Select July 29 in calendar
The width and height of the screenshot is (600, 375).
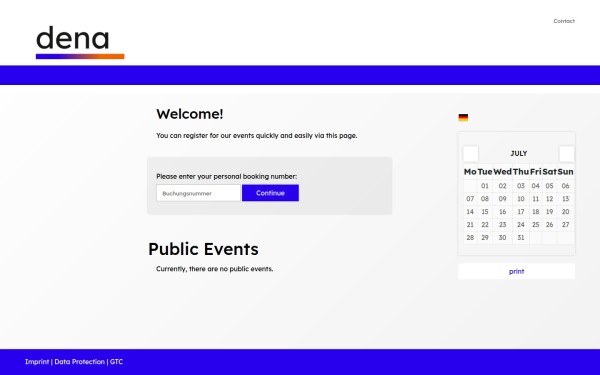(485, 238)
